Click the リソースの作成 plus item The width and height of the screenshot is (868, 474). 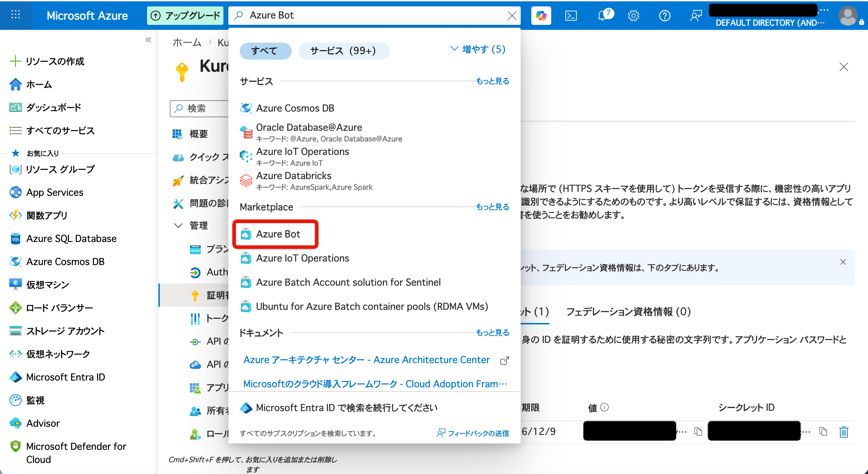pos(47,61)
